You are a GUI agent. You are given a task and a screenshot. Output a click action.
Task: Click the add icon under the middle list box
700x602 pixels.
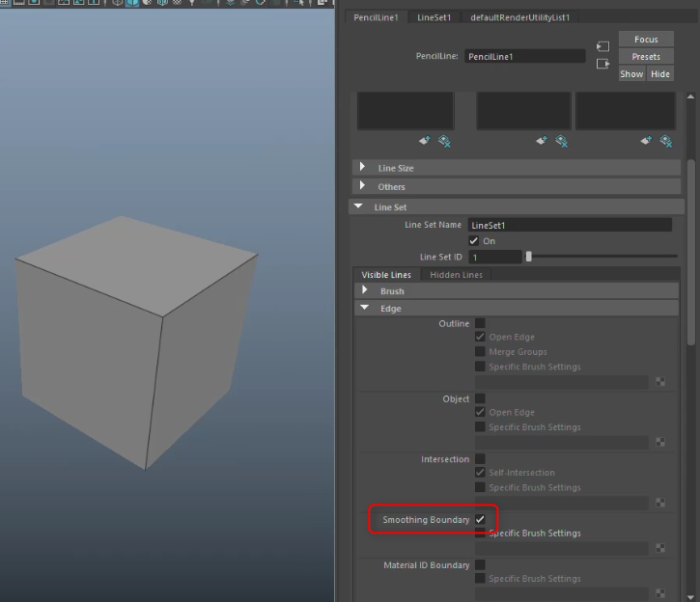point(542,141)
